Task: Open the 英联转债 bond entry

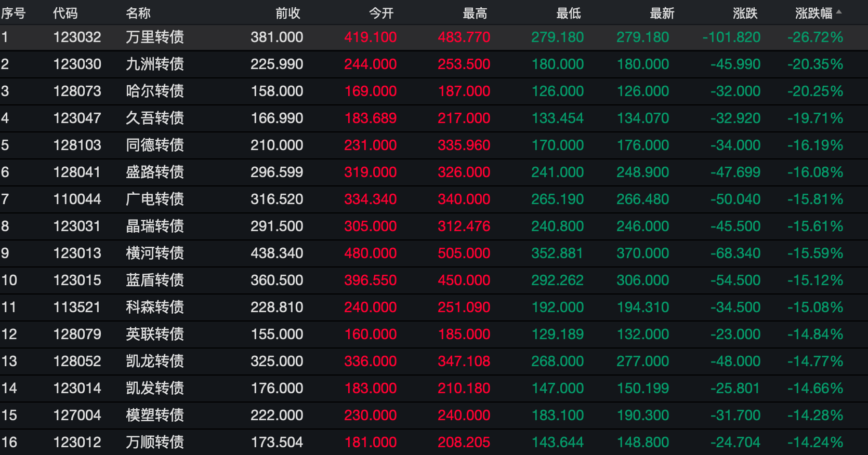Action: coord(155,334)
